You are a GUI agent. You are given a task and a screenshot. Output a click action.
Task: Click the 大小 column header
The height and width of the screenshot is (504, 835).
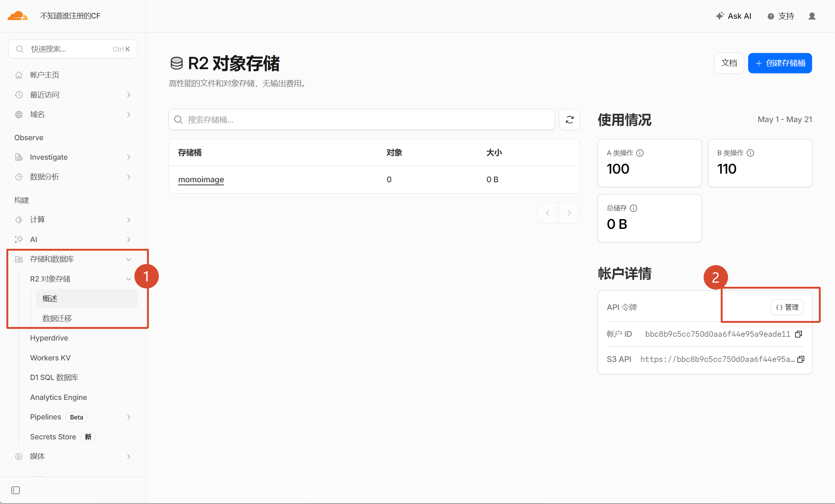point(494,153)
